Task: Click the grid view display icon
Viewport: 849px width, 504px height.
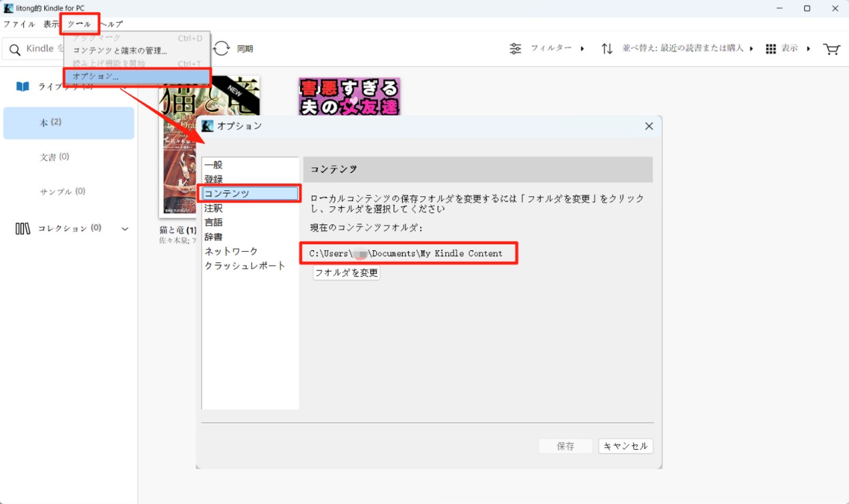Action: pyautogui.click(x=771, y=49)
